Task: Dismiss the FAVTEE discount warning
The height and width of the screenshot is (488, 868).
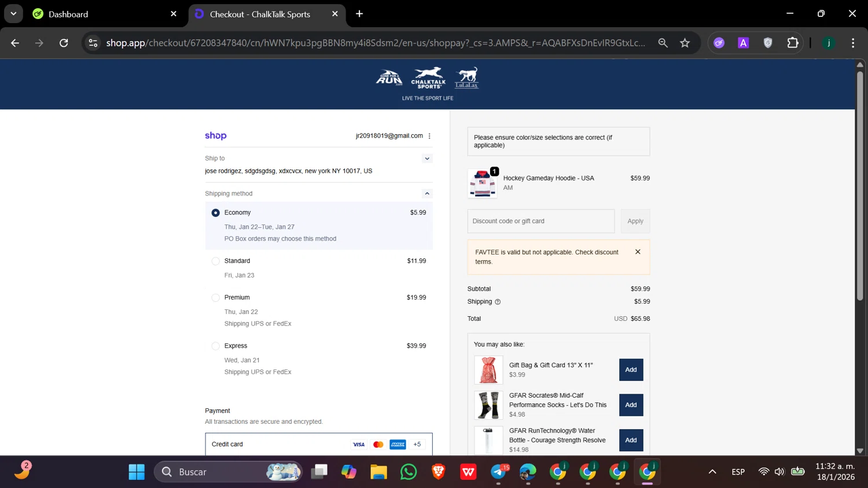Action: [638, 252]
